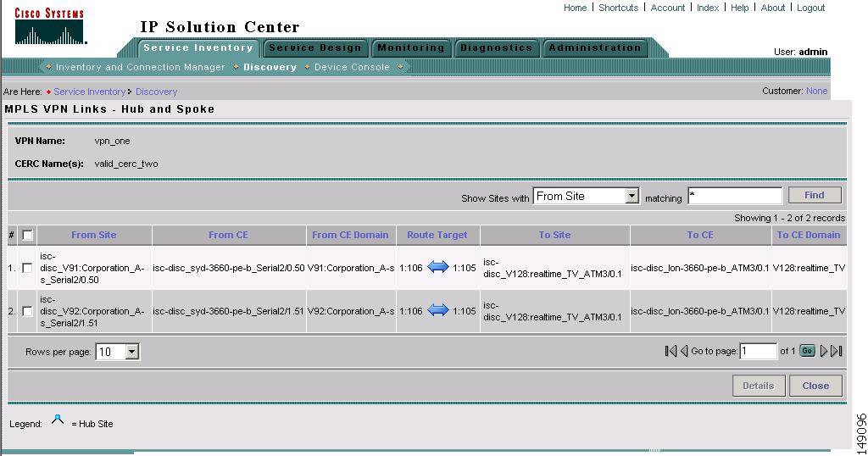
Task: Sort by From CE column header
Action: click(x=228, y=235)
